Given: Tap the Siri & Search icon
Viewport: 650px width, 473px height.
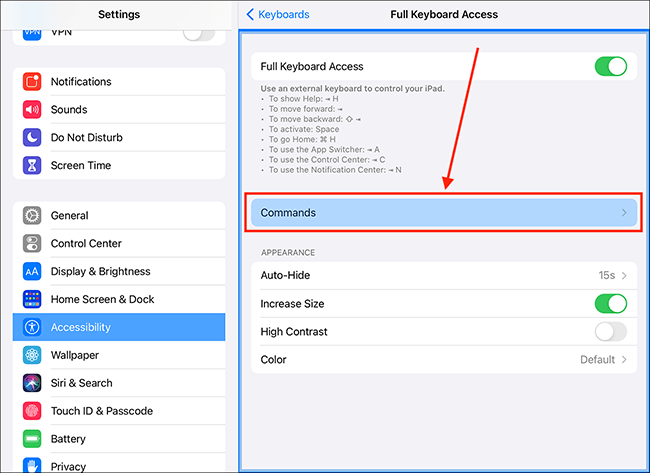Looking at the screenshot, I should click(32, 383).
